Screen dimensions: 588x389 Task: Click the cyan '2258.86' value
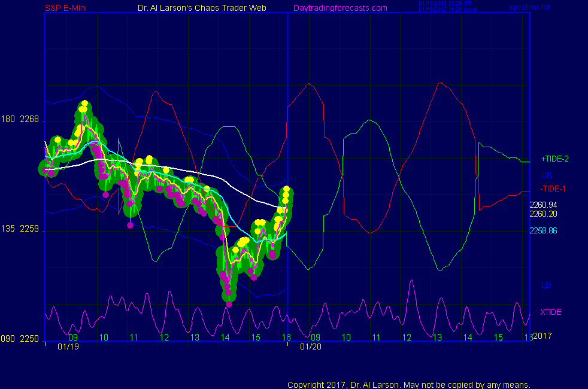pos(543,231)
